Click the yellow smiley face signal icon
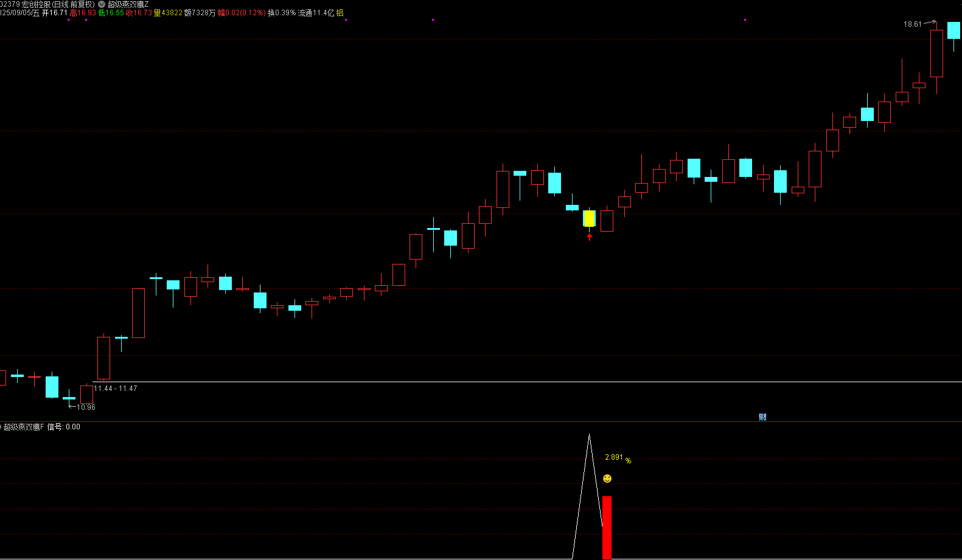Image resolution: width=962 pixels, height=560 pixels. [x=607, y=479]
